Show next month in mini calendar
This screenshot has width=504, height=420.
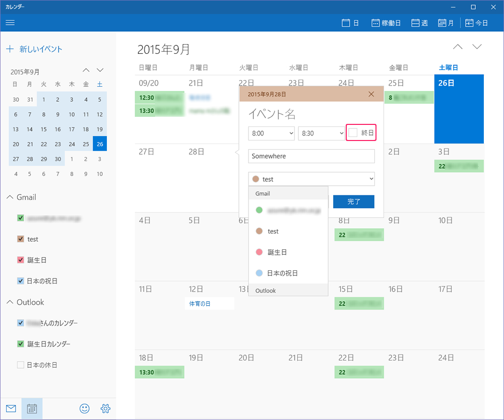pos(100,70)
